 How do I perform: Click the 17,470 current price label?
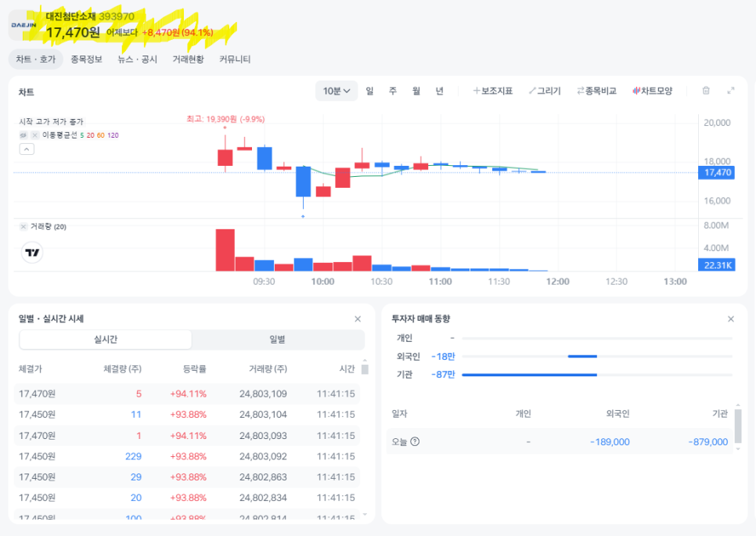point(716,173)
